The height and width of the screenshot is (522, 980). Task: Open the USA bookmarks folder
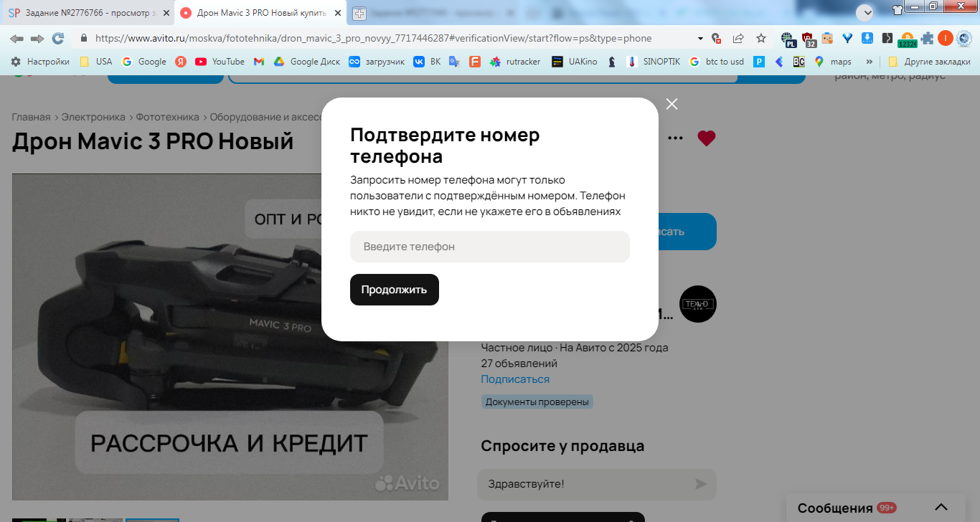point(95,62)
